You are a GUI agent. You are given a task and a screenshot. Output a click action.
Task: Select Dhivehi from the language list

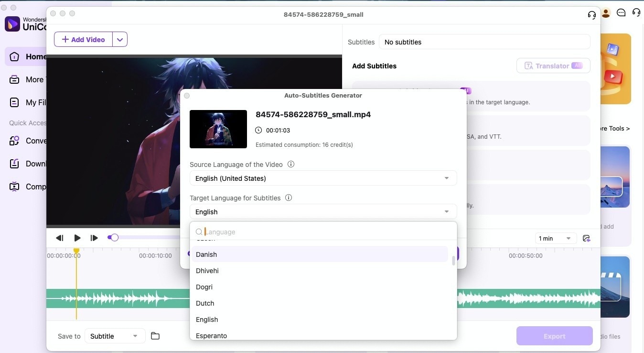319,271
